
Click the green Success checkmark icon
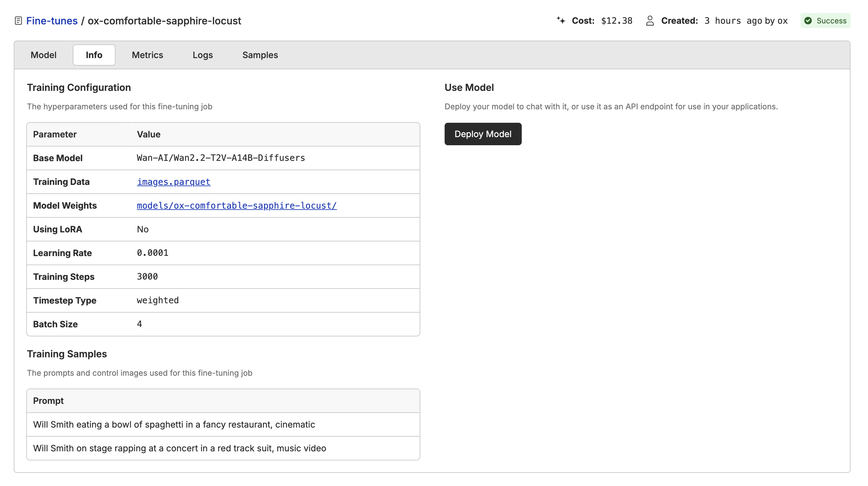point(808,21)
